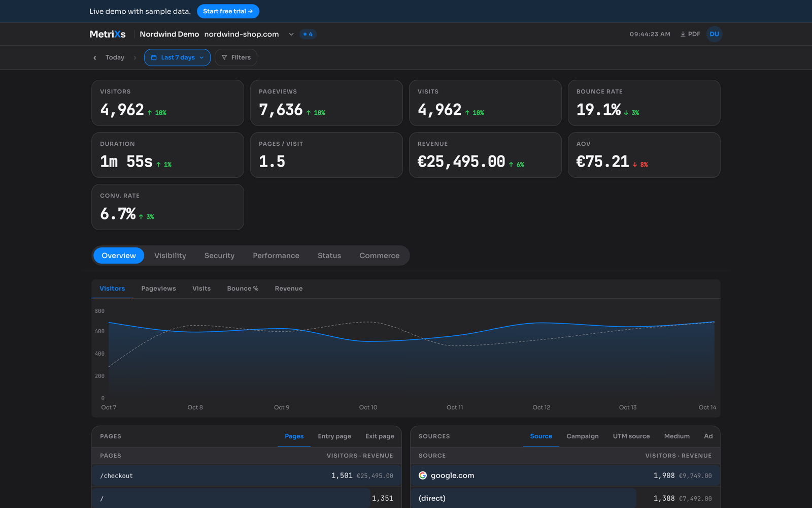Click the Visitors 4,962 metric card
Image resolution: width=812 pixels, height=508 pixels.
coord(167,103)
